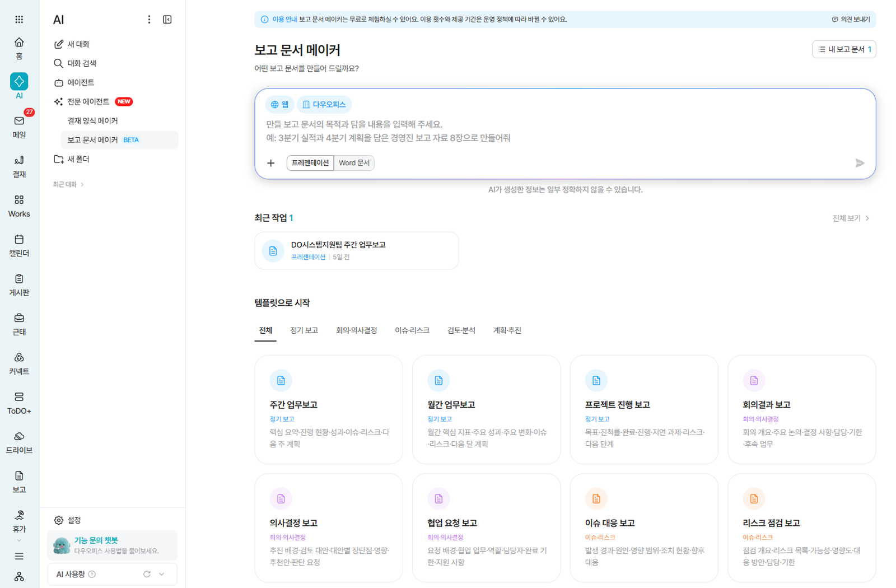This screenshot has height=588, width=896.
Task: Expand the AI 사용량 dropdown chevron
Action: (162, 574)
